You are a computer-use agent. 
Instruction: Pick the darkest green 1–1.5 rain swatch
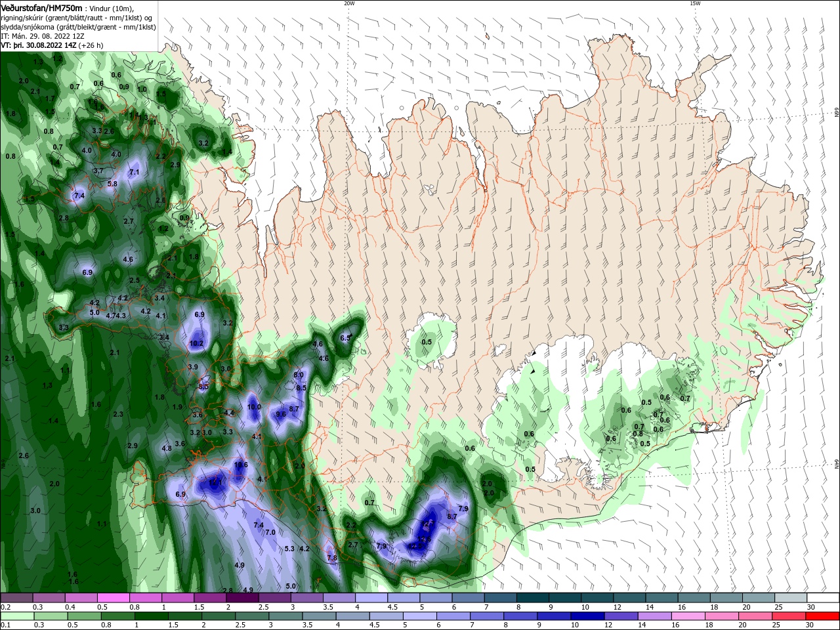tap(152, 616)
